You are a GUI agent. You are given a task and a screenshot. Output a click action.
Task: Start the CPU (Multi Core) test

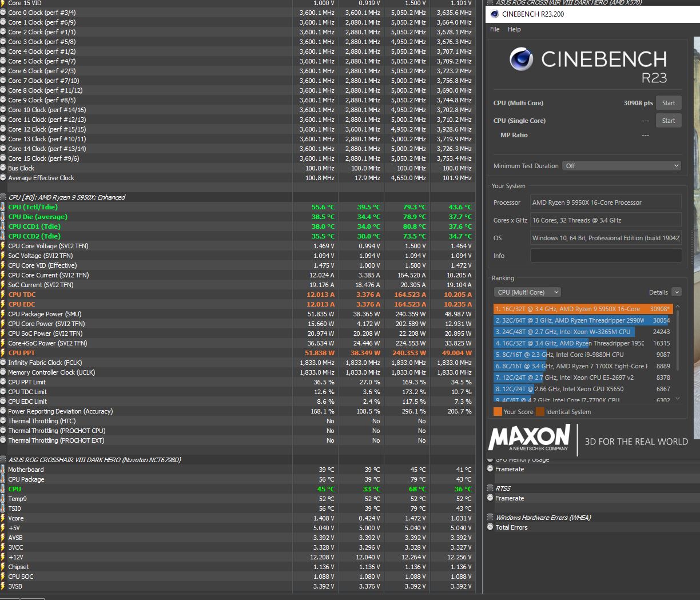[669, 103]
